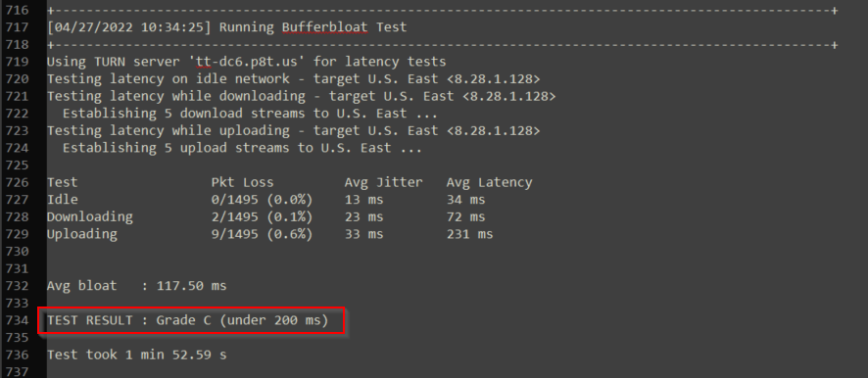This screenshot has height=378, width=868.
Task: Click line number 734 in the gutter
Action: (x=16, y=320)
